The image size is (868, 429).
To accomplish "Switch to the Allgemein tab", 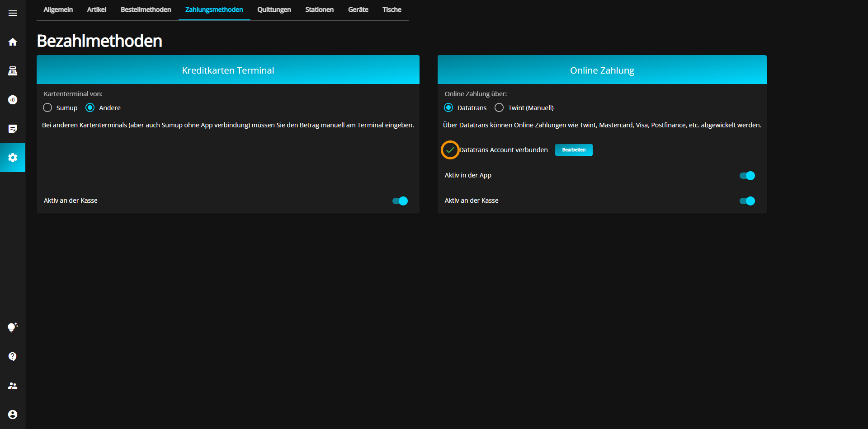I will pos(58,10).
